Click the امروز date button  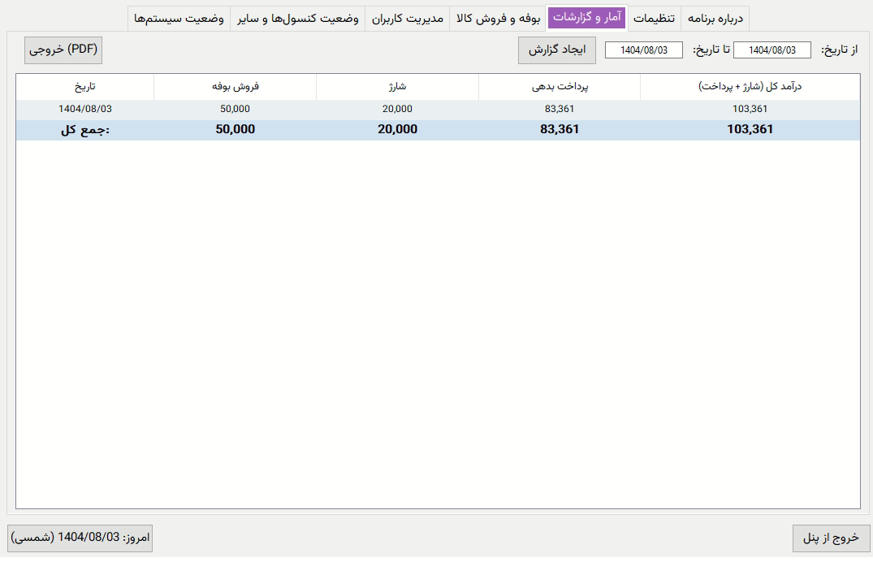click(80, 538)
